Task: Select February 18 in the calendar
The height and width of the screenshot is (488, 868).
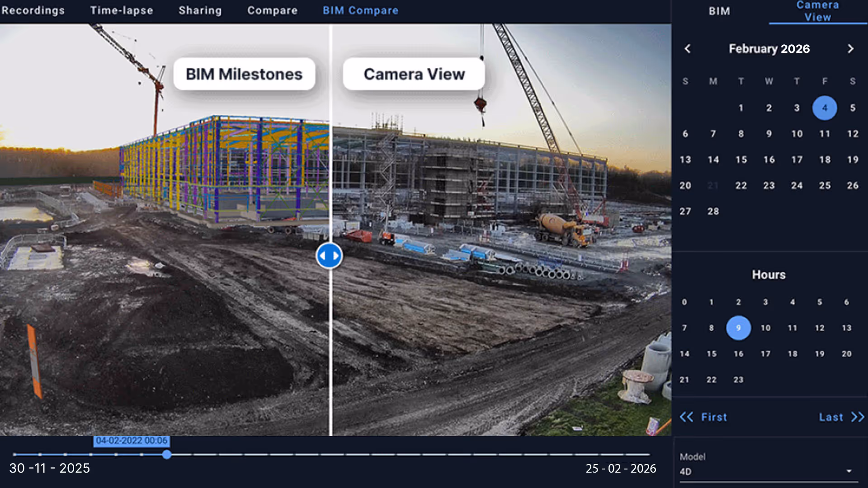Action: [825, 160]
